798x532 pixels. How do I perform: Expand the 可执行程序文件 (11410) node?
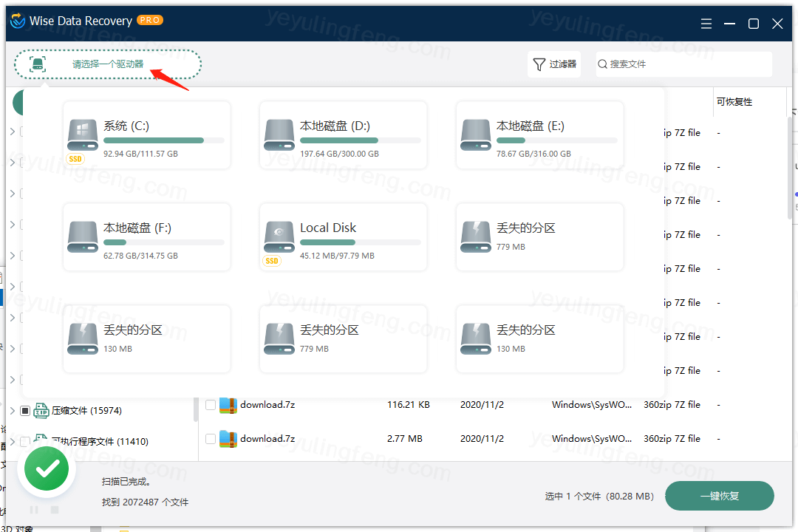click(13, 441)
